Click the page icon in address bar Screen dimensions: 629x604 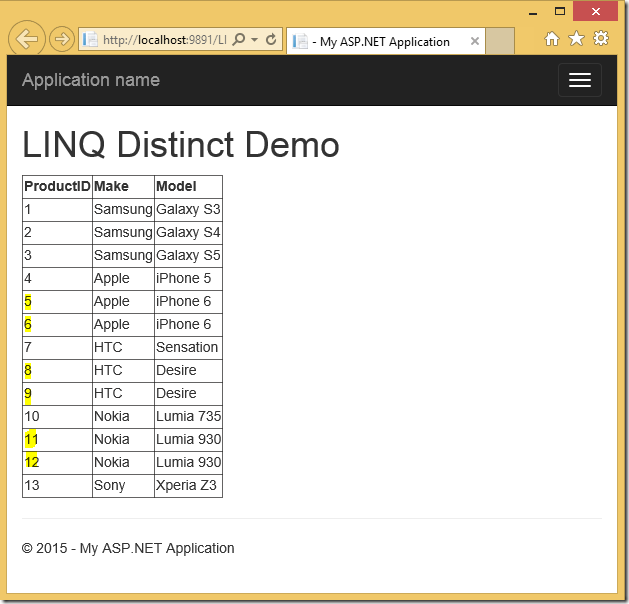[90, 39]
